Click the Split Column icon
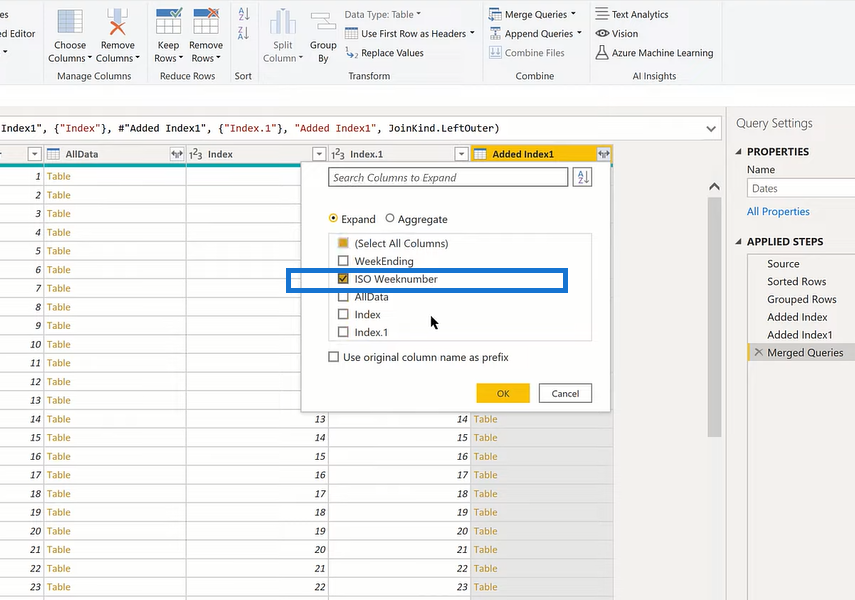This screenshot has width=855, height=600. [282, 22]
